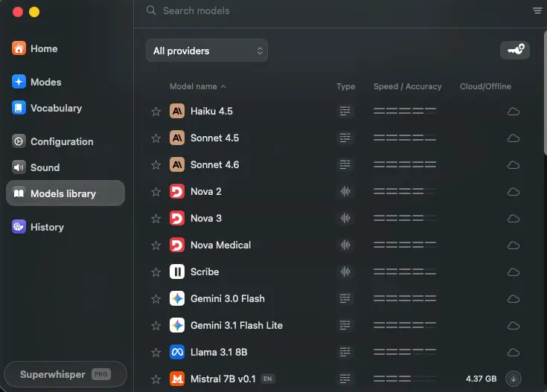
Task: Click the Anthropic logo for Sonnet 4.5
Action: tap(177, 138)
